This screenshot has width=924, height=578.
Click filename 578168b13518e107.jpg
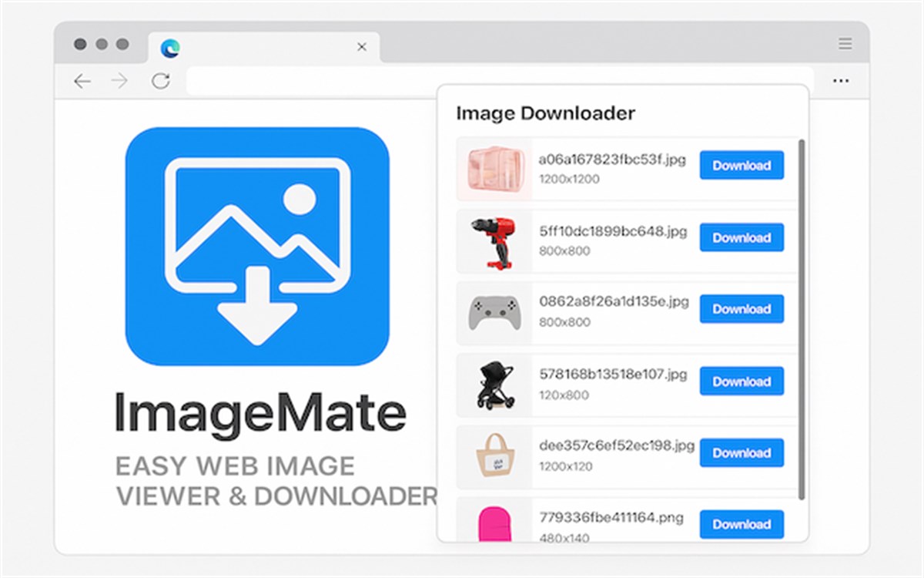(612, 375)
